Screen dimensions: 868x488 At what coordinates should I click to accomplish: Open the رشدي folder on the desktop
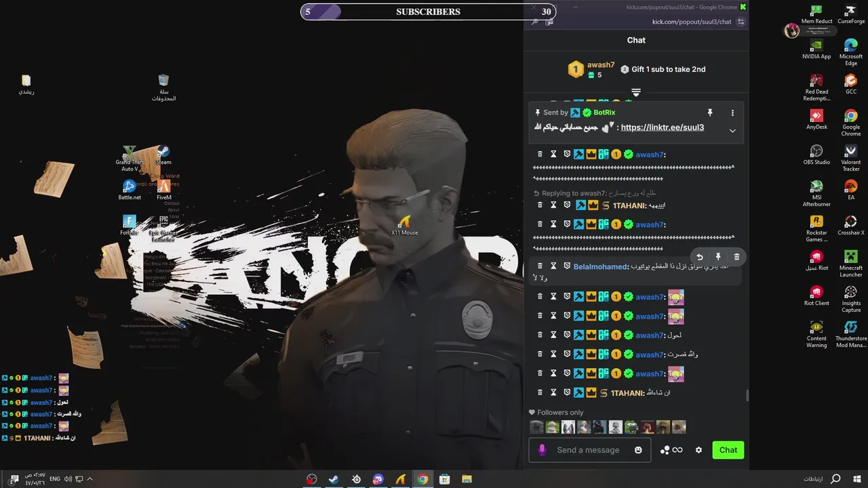click(26, 85)
